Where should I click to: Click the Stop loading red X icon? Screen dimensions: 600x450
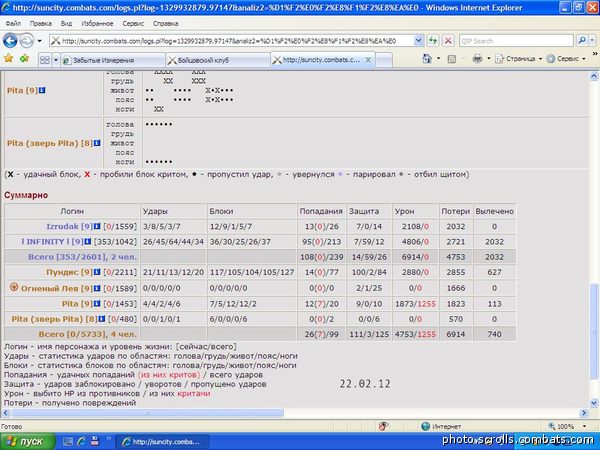pyautogui.click(x=448, y=40)
